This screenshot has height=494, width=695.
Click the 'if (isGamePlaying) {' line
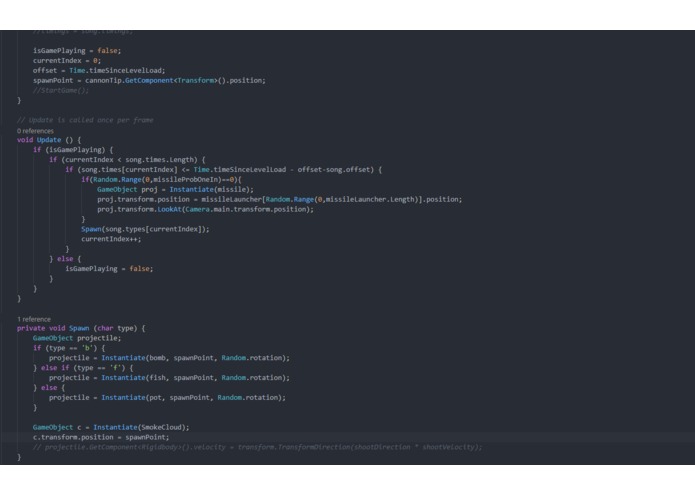click(73, 150)
